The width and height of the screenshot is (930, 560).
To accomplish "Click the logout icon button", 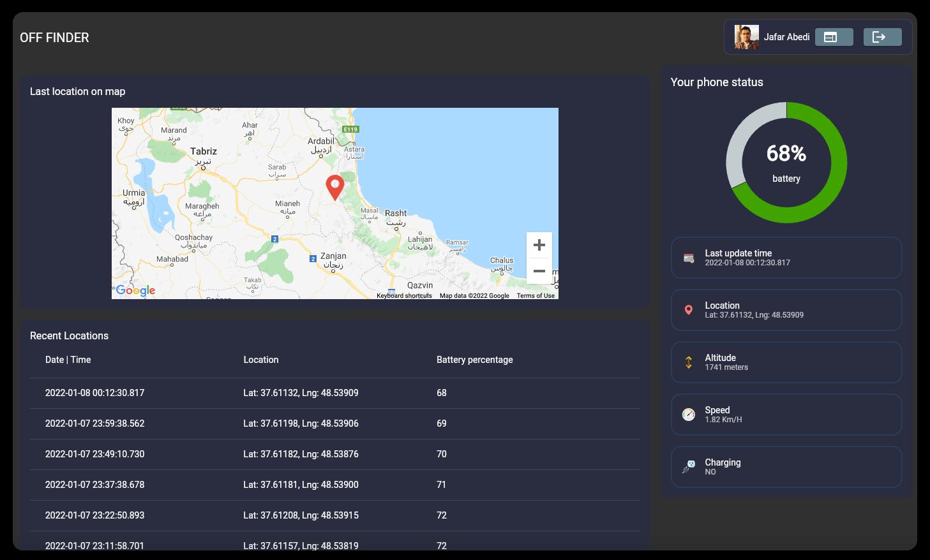I will pyautogui.click(x=882, y=37).
